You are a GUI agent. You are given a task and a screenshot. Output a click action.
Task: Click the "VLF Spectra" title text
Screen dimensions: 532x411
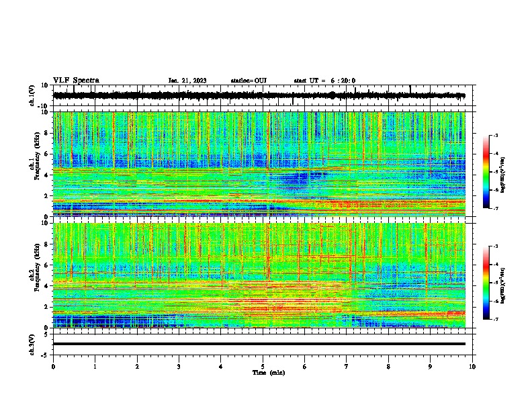[76, 81]
